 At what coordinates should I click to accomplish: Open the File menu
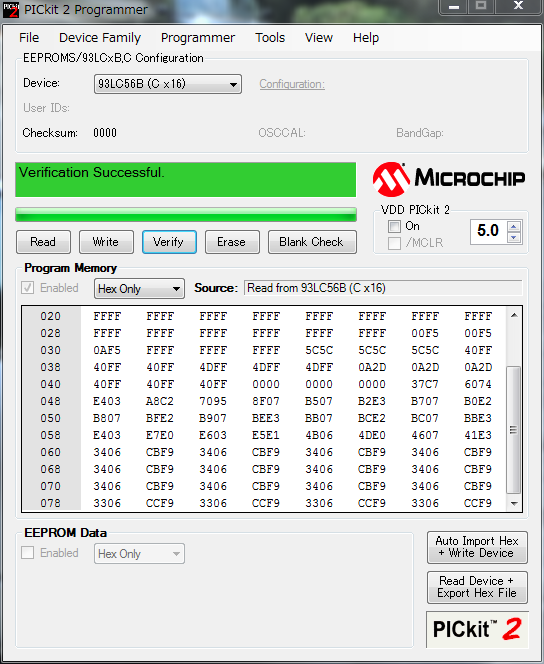click(29, 38)
